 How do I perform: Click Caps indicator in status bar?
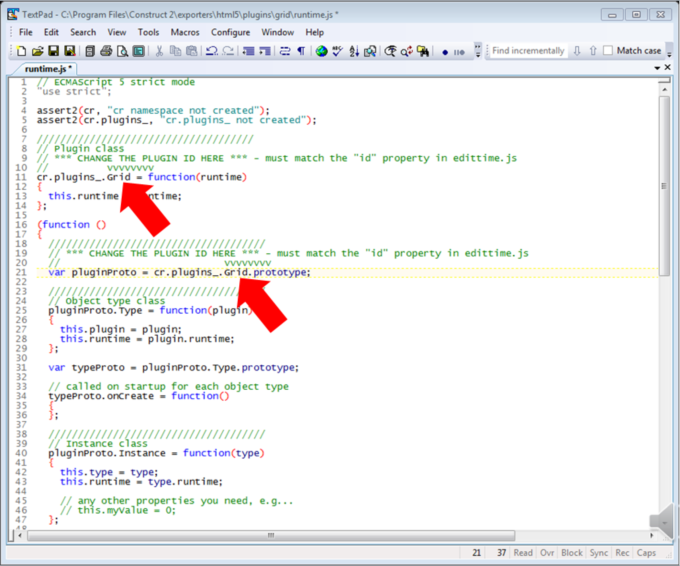click(646, 553)
